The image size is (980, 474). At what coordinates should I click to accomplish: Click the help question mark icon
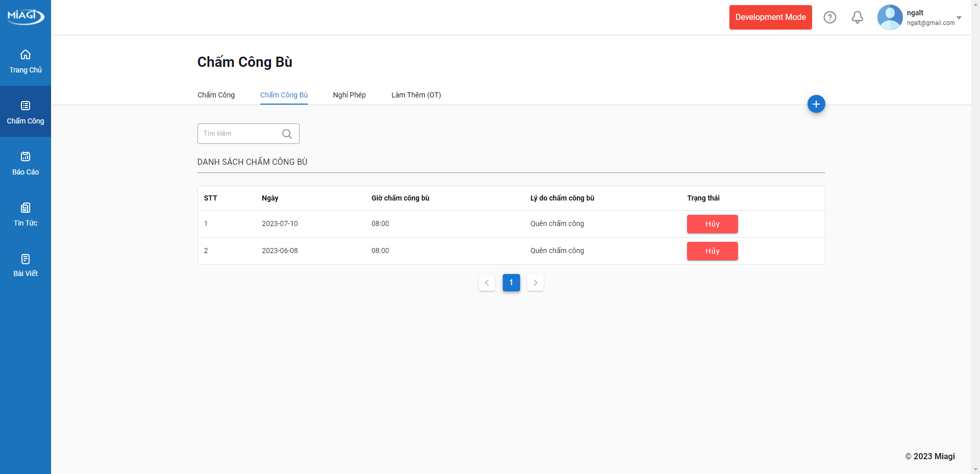(x=830, y=17)
